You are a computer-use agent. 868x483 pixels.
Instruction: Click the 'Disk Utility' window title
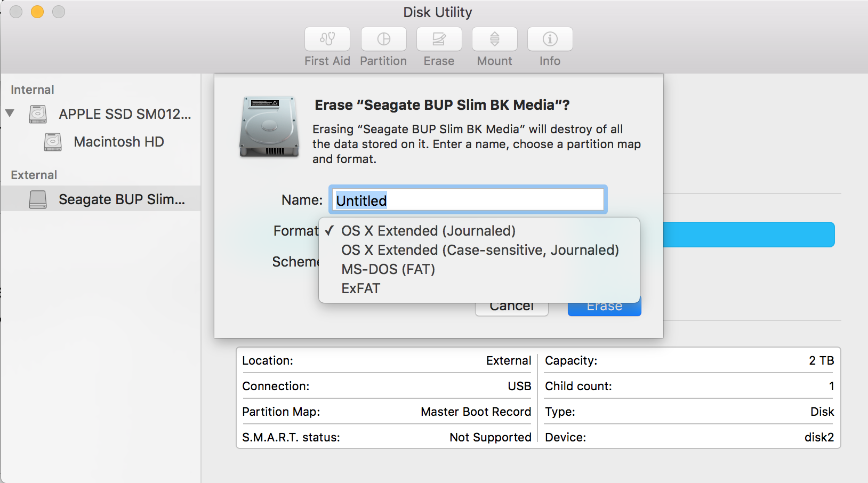(x=437, y=12)
